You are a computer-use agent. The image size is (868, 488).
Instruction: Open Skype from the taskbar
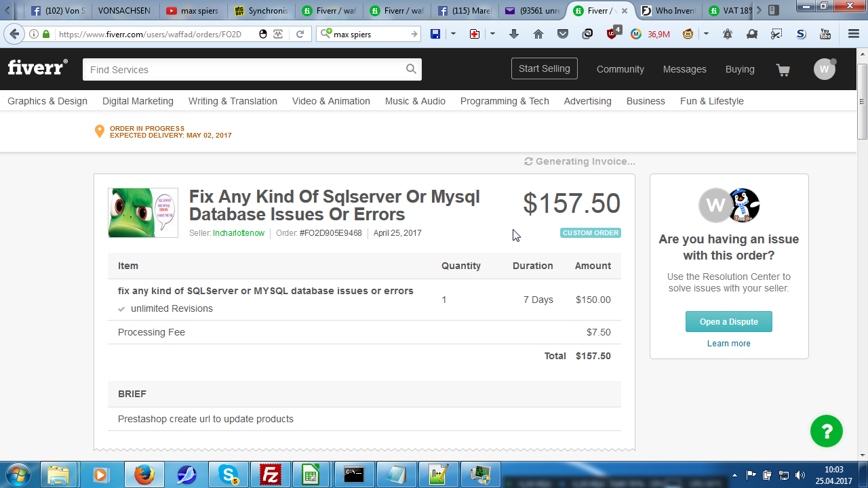(229, 474)
